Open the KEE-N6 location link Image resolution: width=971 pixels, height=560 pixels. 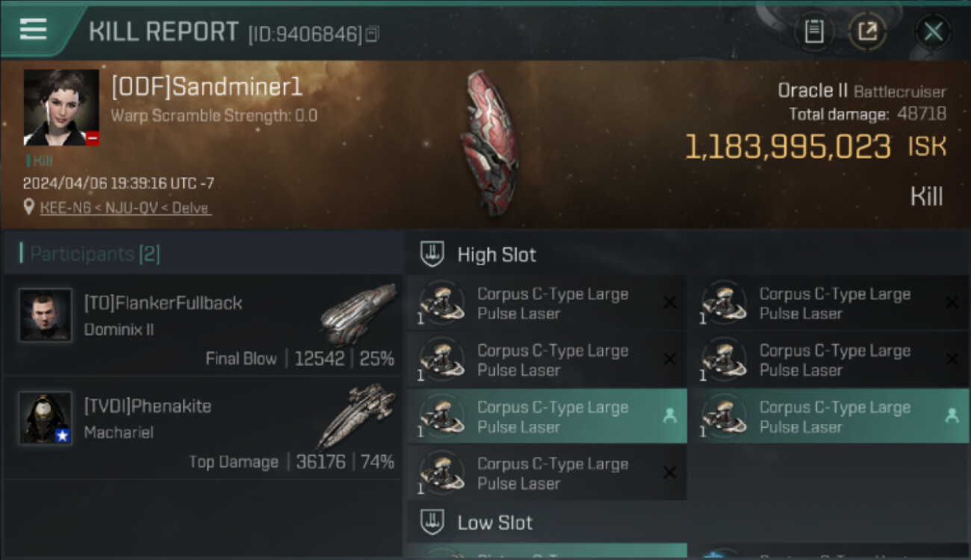[125, 208]
